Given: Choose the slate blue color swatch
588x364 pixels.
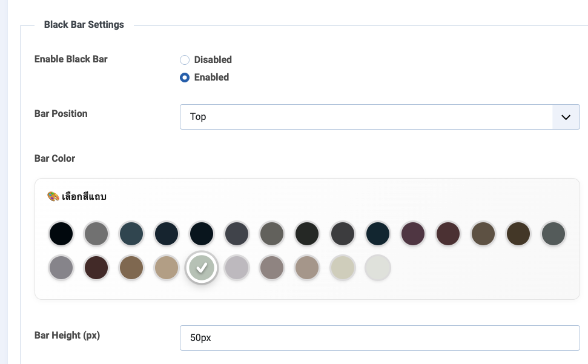Looking at the screenshot, I should click(131, 233).
